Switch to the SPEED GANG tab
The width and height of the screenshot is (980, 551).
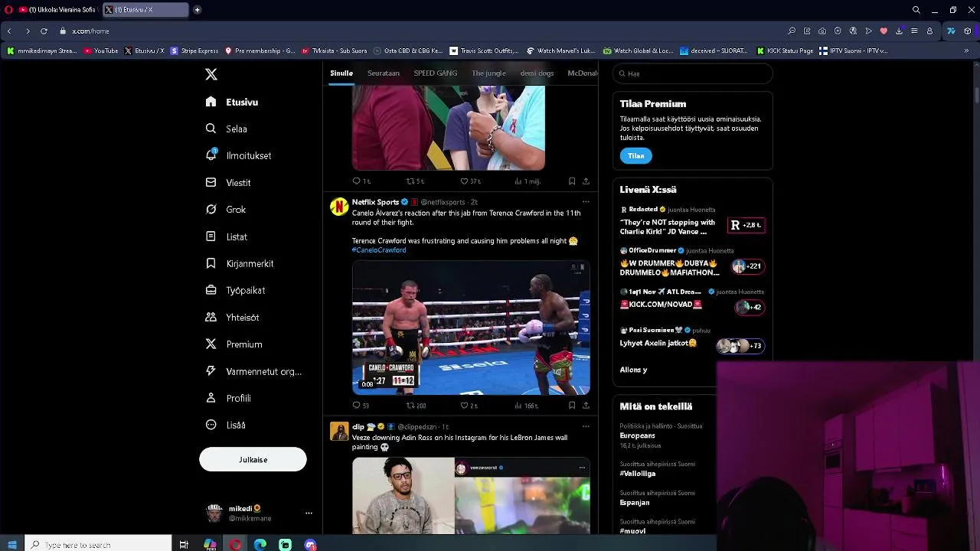(436, 73)
